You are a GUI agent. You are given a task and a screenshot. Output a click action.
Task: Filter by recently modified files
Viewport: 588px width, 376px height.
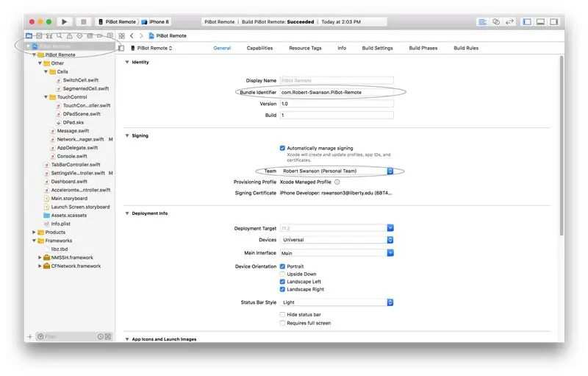100,336
